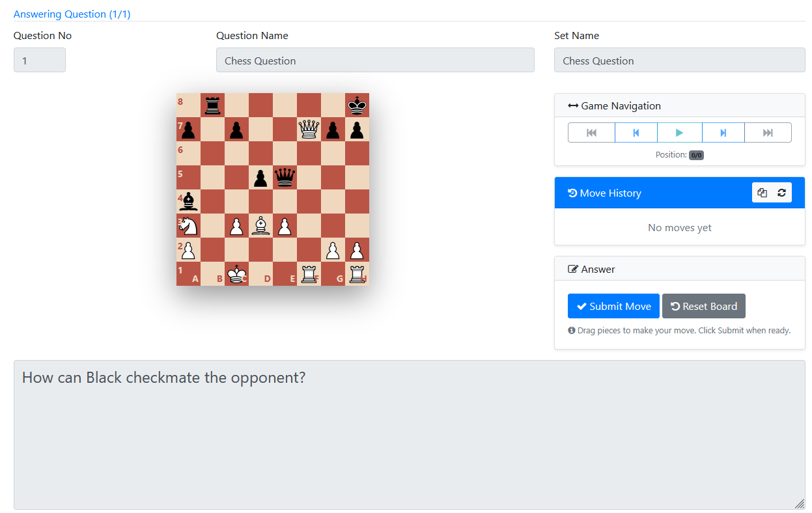Select the white knight on a3
Viewport: 812px width, 513px height.
(x=188, y=226)
